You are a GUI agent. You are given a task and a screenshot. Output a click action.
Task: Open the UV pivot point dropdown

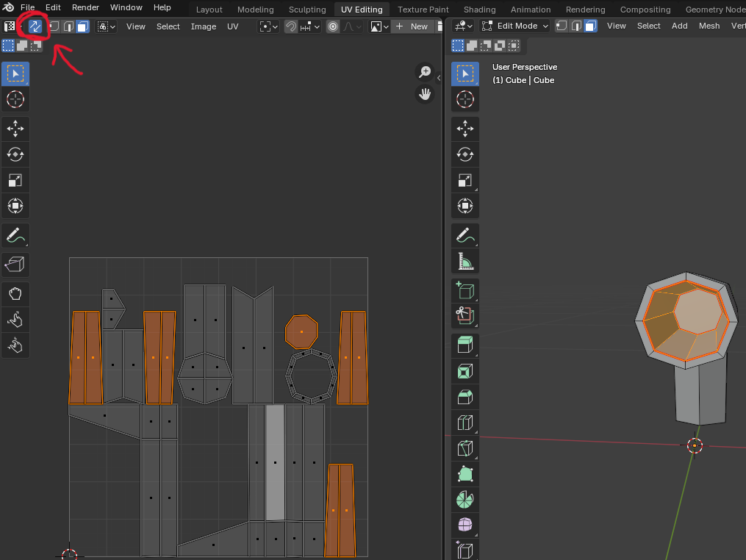pos(268,26)
